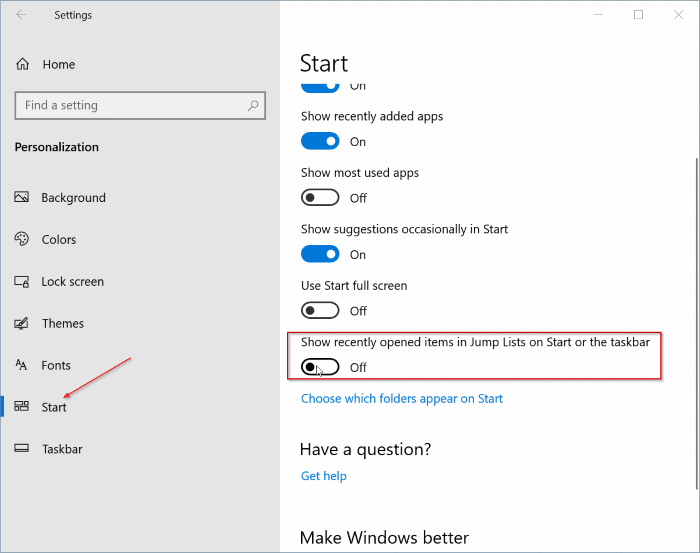Image resolution: width=700 pixels, height=553 pixels.
Task: Maximize the Settings window
Action: 638,15
